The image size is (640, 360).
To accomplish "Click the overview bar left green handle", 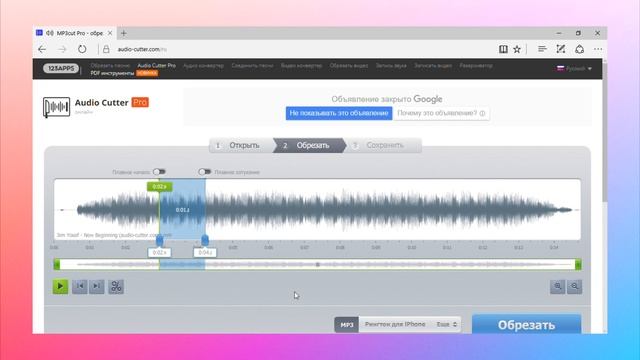I will (x=57, y=264).
